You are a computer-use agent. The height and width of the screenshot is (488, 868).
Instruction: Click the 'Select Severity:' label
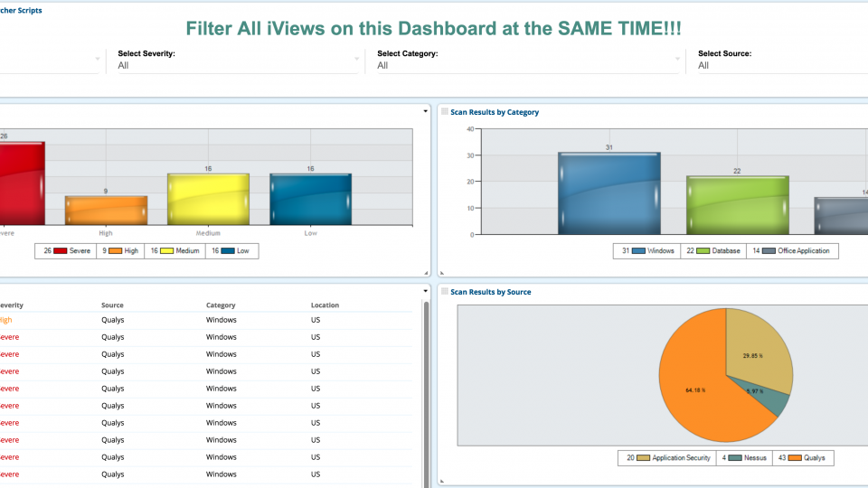[x=146, y=53]
